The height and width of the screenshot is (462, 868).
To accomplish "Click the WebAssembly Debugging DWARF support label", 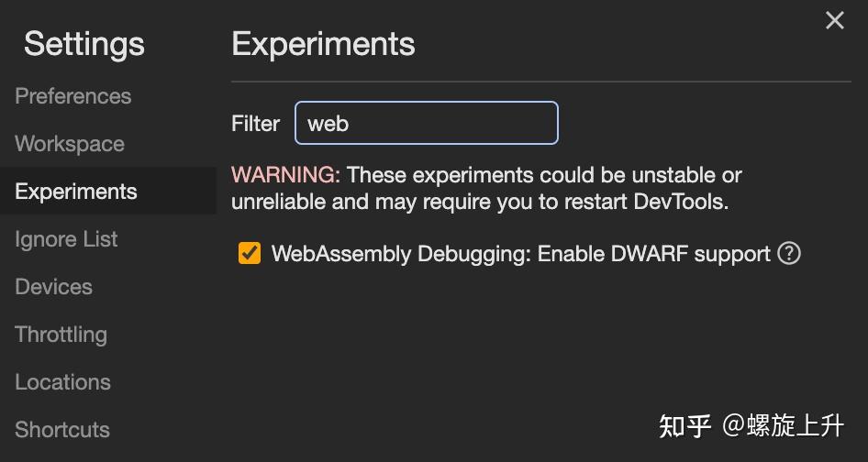I will click(520, 254).
